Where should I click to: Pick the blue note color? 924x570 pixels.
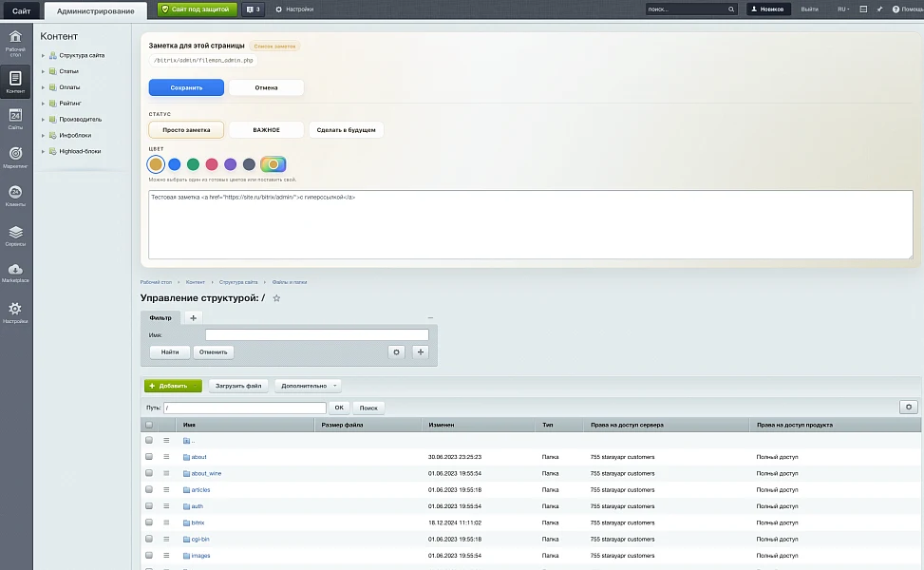coord(175,164)
